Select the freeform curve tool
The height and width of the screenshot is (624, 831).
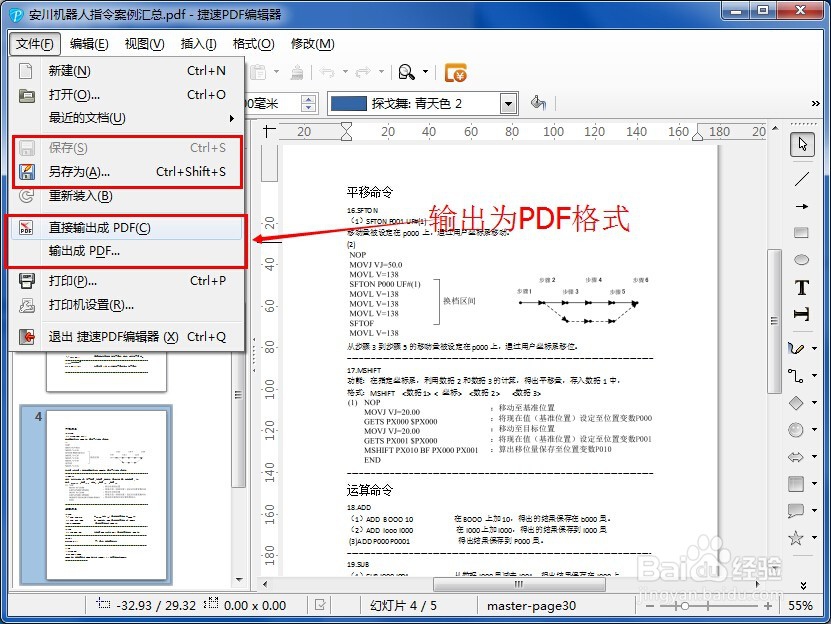pyautogui.click(x=796, y=348)
